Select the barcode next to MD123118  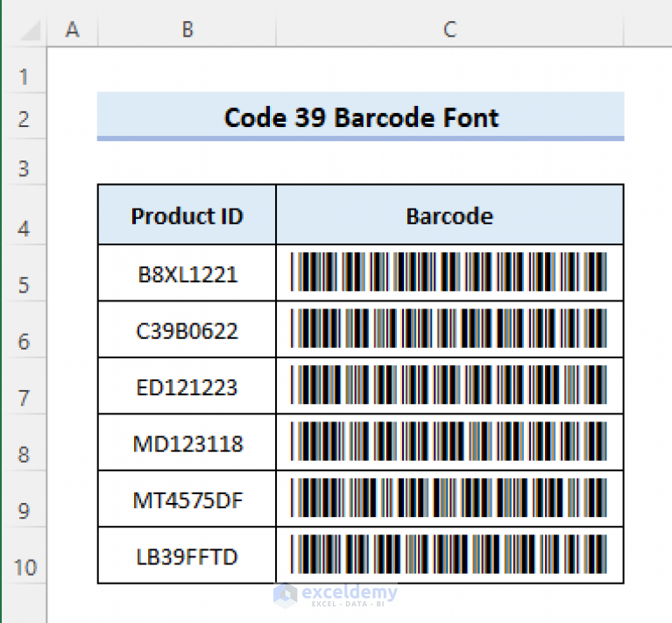tap(449, 442)
